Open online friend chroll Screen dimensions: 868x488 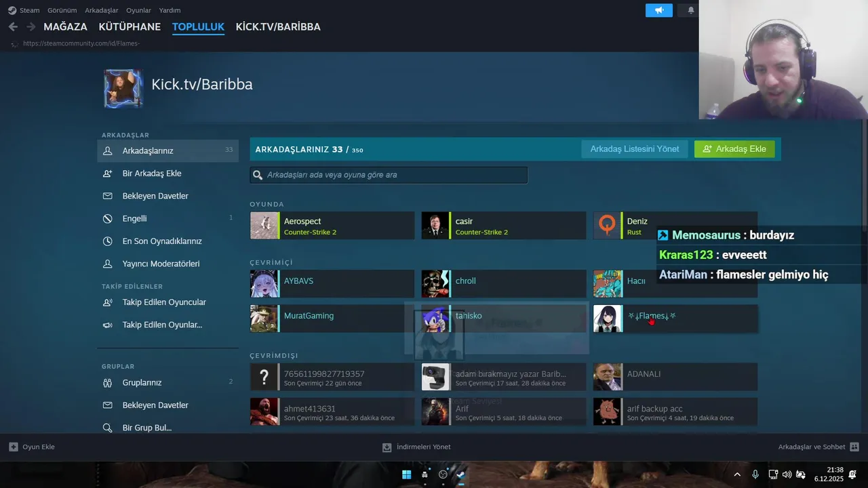point(504,284)
